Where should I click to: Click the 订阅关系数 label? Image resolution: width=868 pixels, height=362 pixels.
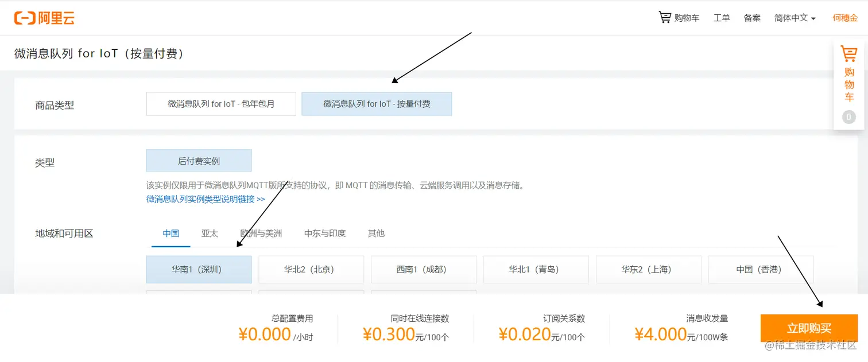(564, 318)
